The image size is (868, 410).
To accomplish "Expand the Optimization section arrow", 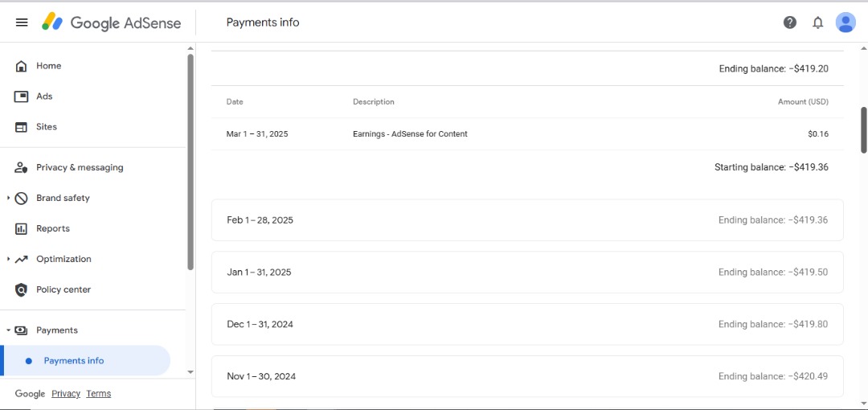I will coord(8,259).
